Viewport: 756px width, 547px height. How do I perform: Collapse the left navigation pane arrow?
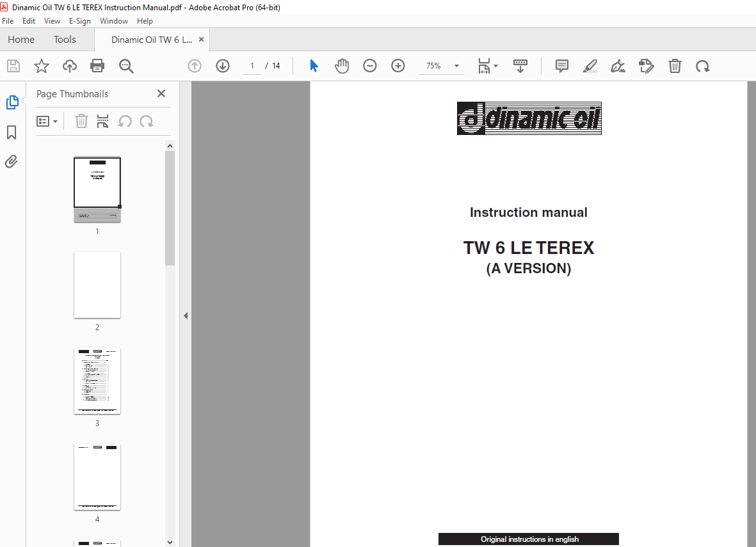pos(186,315)
